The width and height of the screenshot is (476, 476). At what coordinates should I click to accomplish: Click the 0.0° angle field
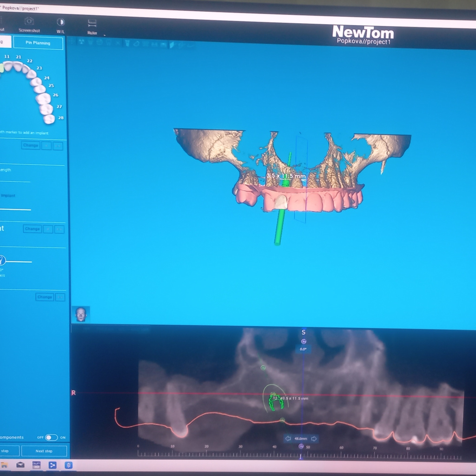point(303,349)
